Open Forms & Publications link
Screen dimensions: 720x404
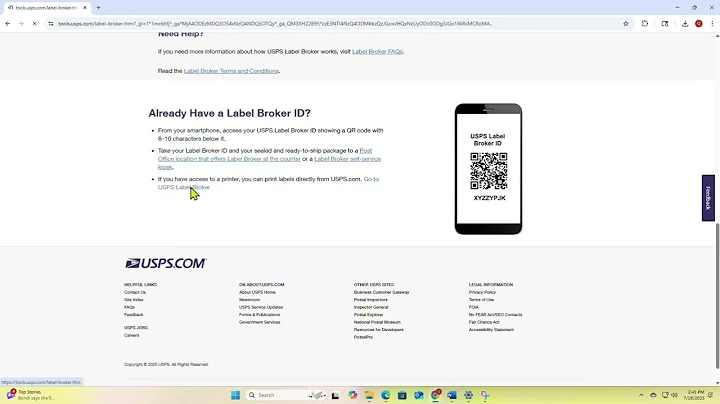click(259, 314)
